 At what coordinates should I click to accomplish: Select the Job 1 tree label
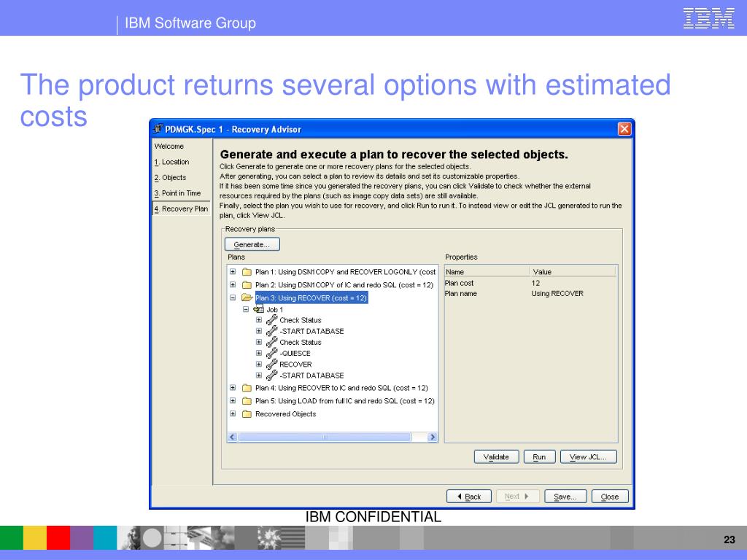click(275, 309)
